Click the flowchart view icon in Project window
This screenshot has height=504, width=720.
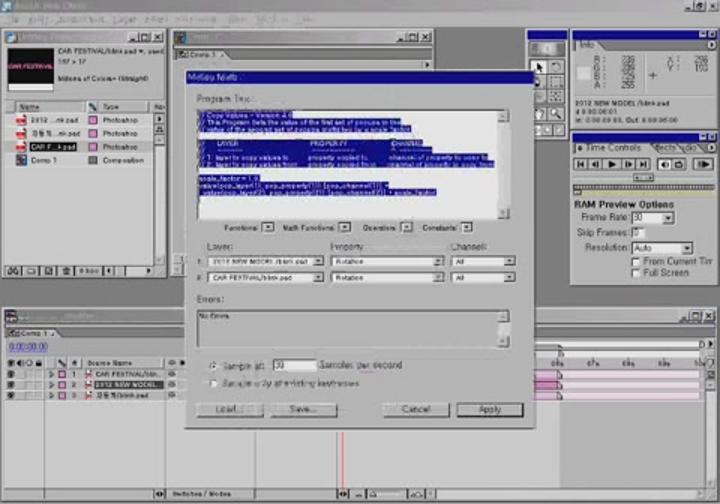(159, 129)
